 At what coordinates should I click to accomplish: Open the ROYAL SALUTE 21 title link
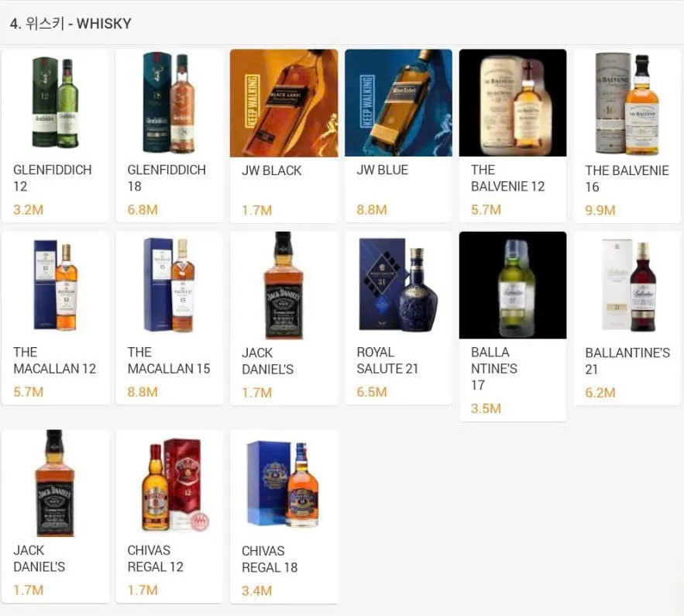387,360
